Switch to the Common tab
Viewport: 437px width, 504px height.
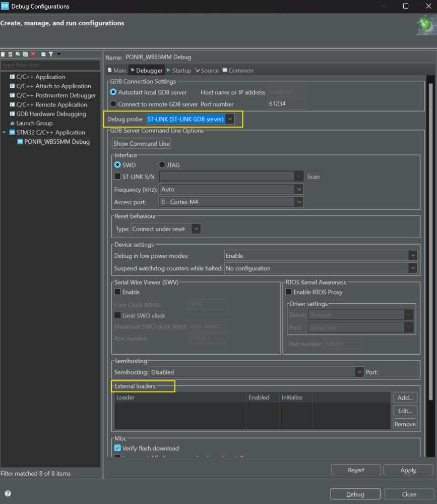click(x=237, y=71)
